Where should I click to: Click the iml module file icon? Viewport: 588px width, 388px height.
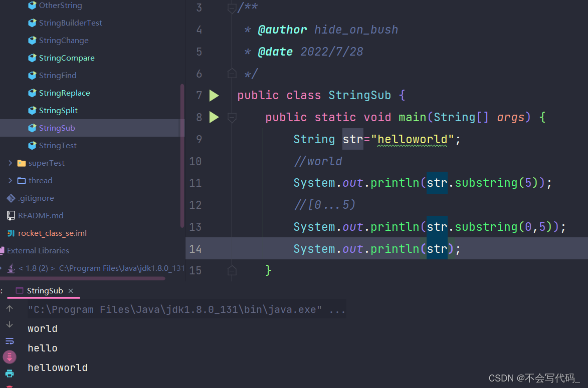tap(11, 233)
